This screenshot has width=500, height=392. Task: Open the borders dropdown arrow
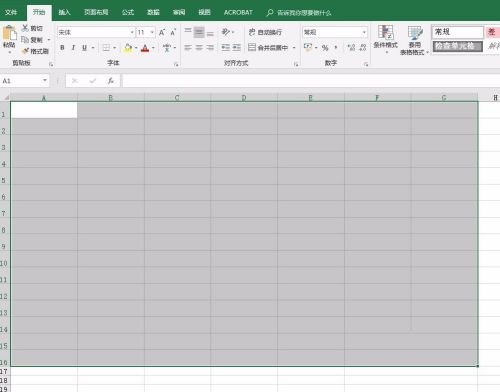(x=114, y=48)
